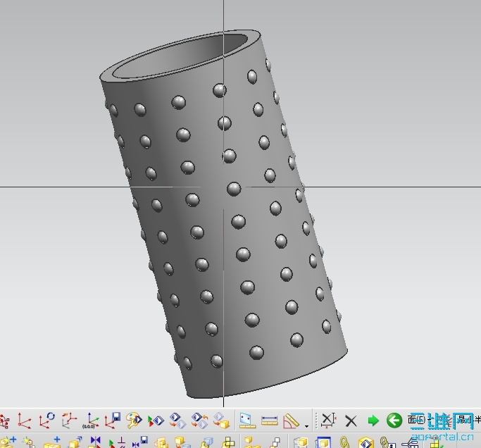Click the Show/Unhide swap icon
Image resolution: width=481 pixels, height=448 pixels.
pos(200,421)
